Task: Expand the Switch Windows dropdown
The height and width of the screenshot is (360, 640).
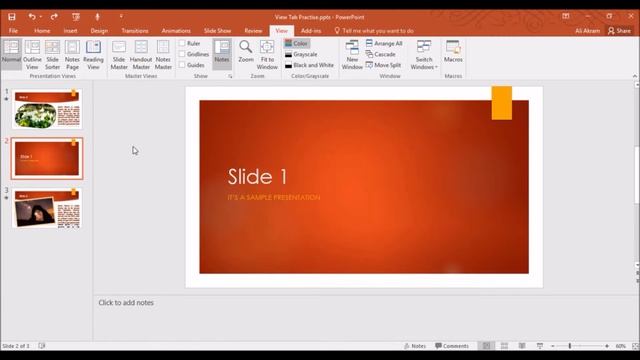Action: point(424,55)
